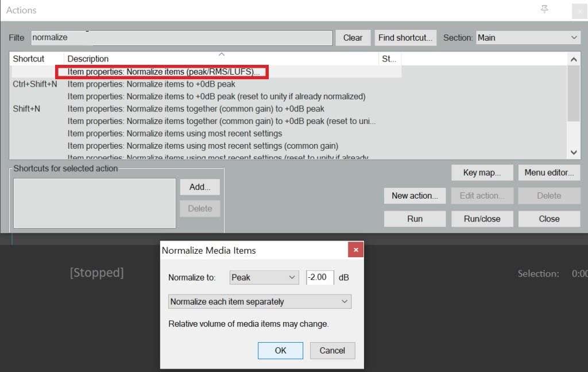
Task: Close the Actions window via Close button
Action: (x=549, y=219)
